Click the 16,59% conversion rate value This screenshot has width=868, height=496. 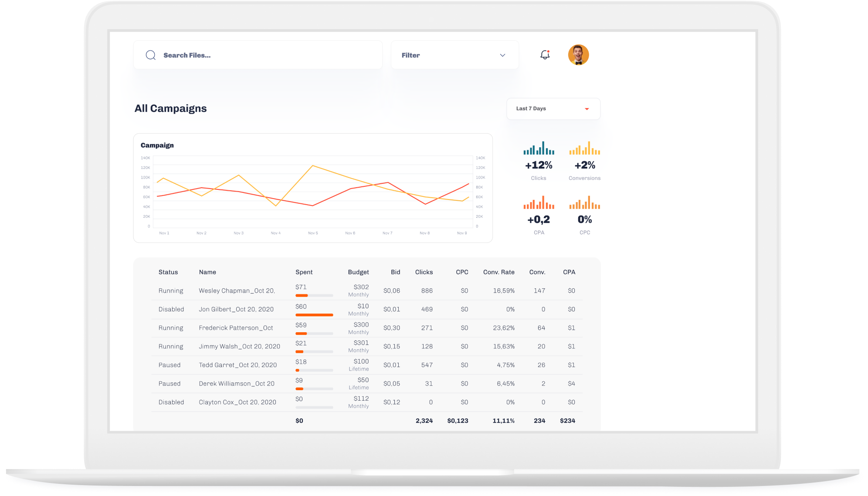[x=504, y=291]
